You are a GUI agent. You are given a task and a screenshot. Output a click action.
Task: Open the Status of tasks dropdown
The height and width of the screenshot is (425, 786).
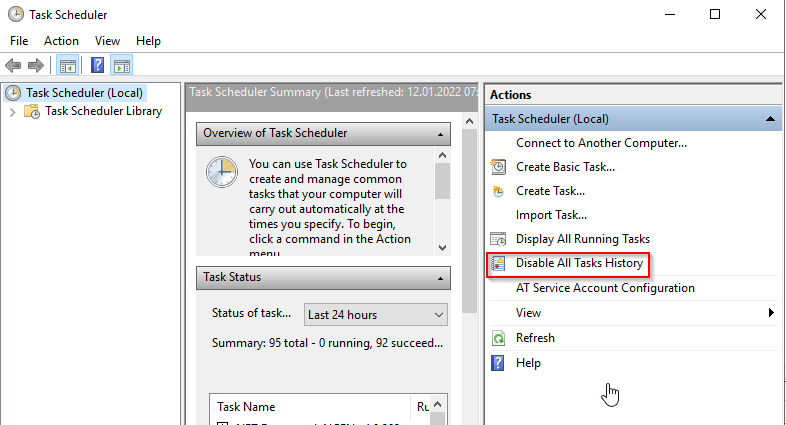click(376, 315)
